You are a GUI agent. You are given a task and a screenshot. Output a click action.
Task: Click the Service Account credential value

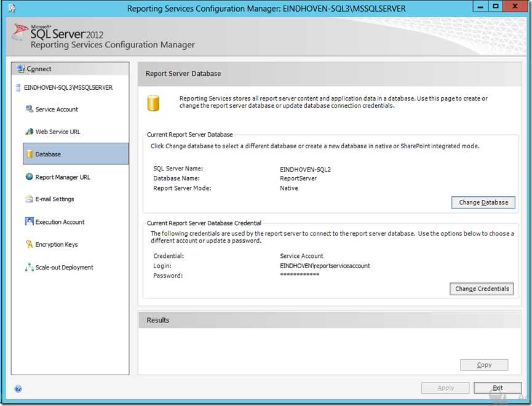[x=301, y=256]
